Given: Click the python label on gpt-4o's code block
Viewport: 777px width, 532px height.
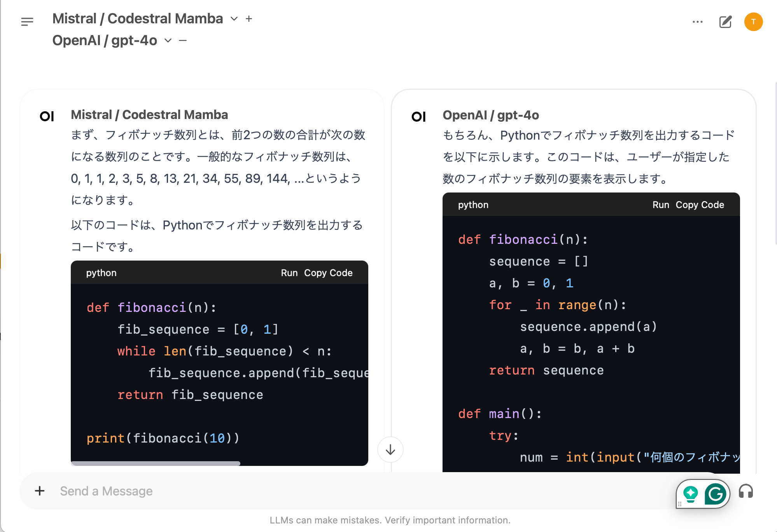Looking at the screenshot, I should [x=473, y=205].
